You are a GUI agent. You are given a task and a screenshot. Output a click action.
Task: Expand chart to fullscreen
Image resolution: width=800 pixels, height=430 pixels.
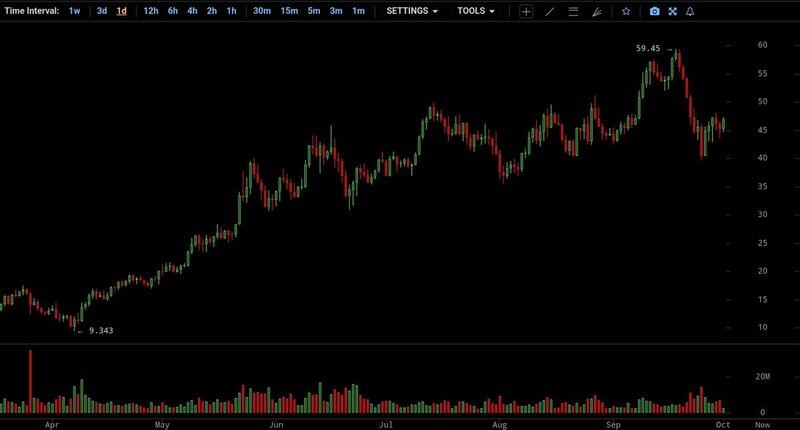pyautogui.click(x=672, y=11)
